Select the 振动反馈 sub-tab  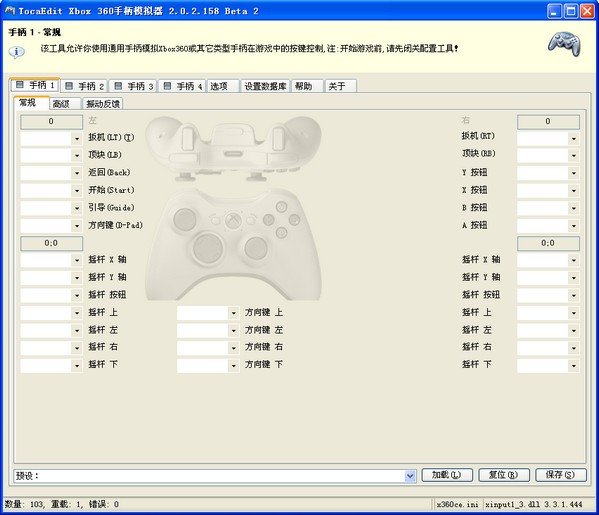(x=103, y=104)
